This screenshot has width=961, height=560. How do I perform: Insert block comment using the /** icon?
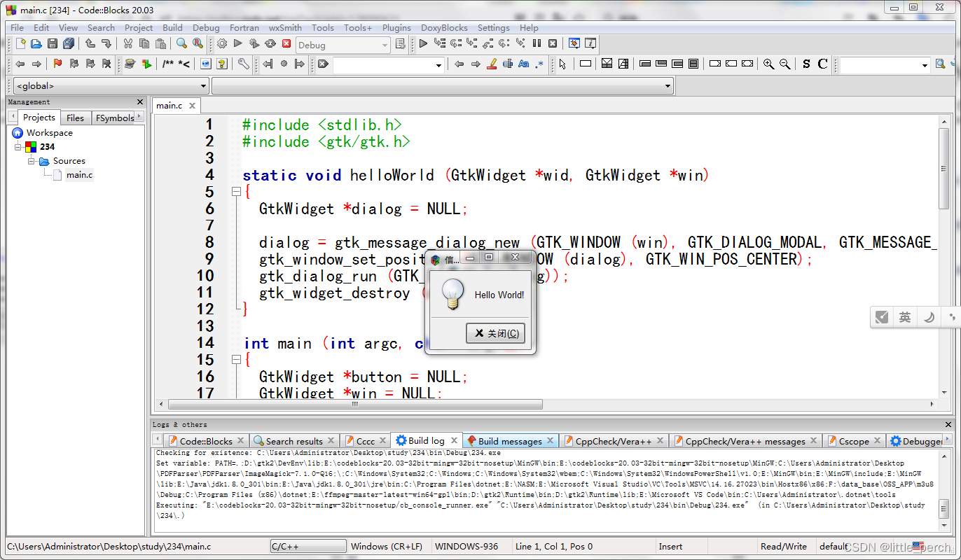[168, 64]
